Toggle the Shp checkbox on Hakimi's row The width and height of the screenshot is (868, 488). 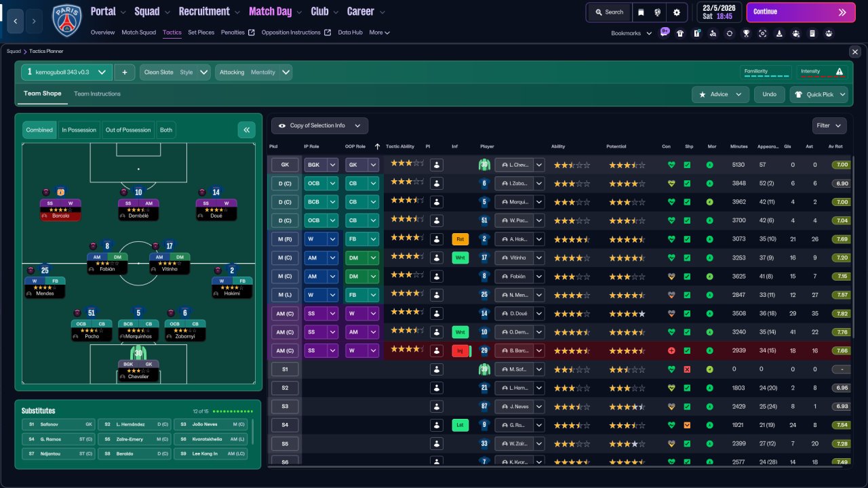point(687,239)
